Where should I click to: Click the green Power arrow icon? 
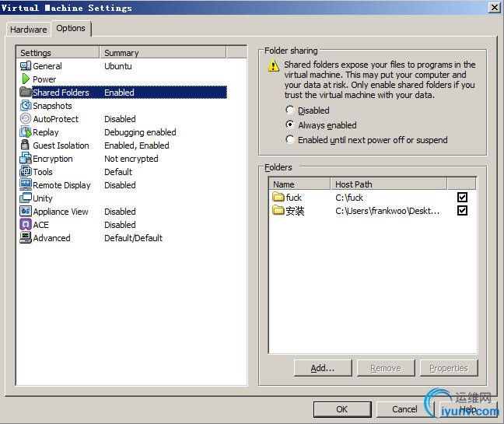pyautogui.click(x=26, y=79)
